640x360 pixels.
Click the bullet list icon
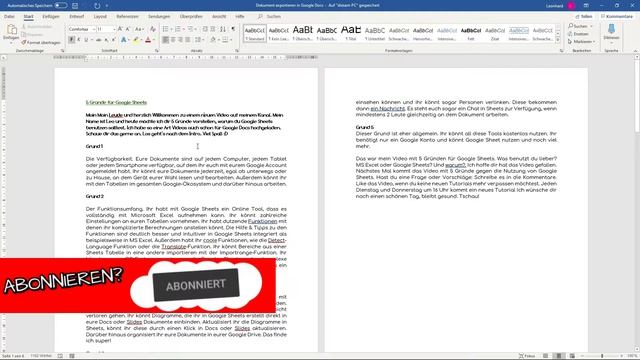[x=165, y=29]
